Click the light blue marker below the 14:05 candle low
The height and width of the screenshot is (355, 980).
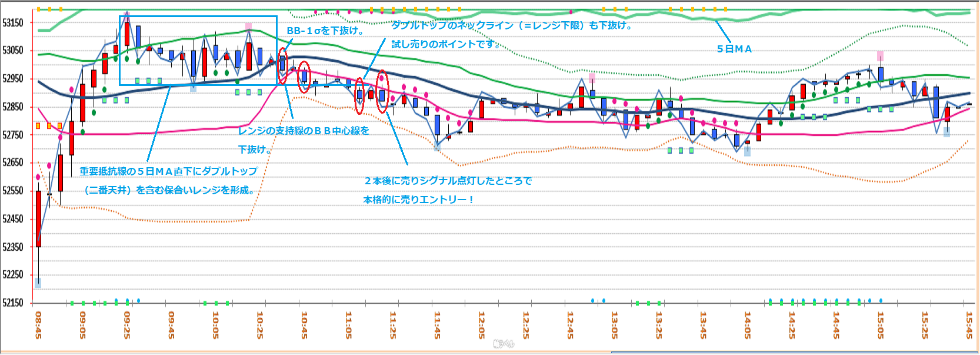pos(747,151)
